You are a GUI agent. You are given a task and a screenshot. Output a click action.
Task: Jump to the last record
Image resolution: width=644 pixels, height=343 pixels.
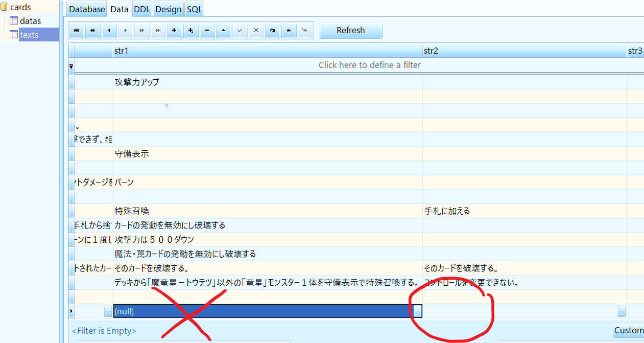[x=158, y=30]
